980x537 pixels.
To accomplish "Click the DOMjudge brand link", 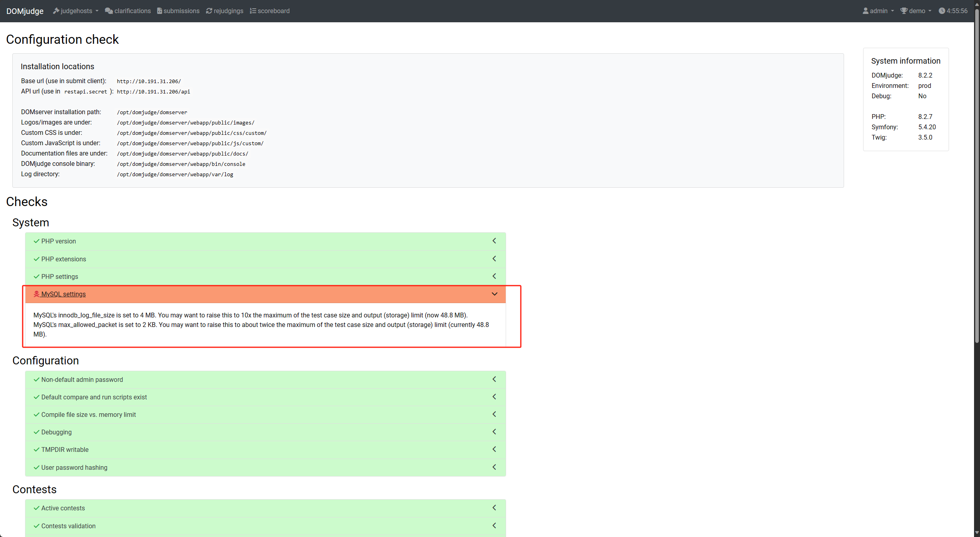I will click(25, 11).
